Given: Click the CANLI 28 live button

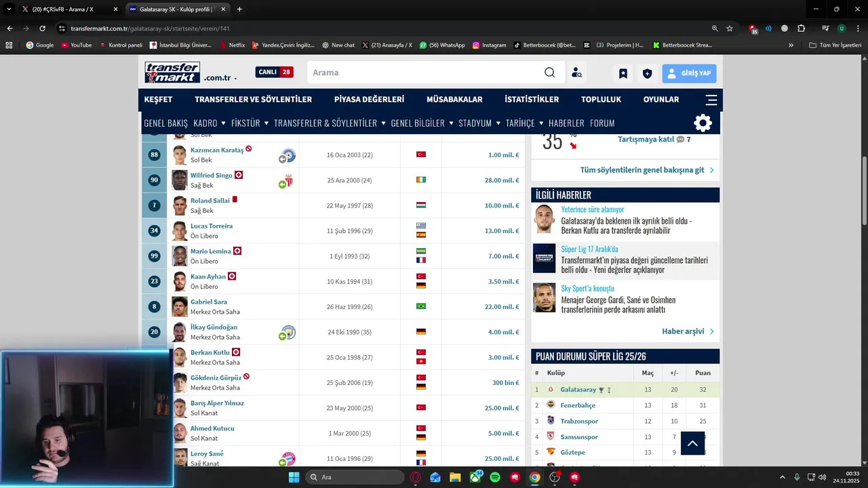Looking at the screenshot, I should (275, 72).
